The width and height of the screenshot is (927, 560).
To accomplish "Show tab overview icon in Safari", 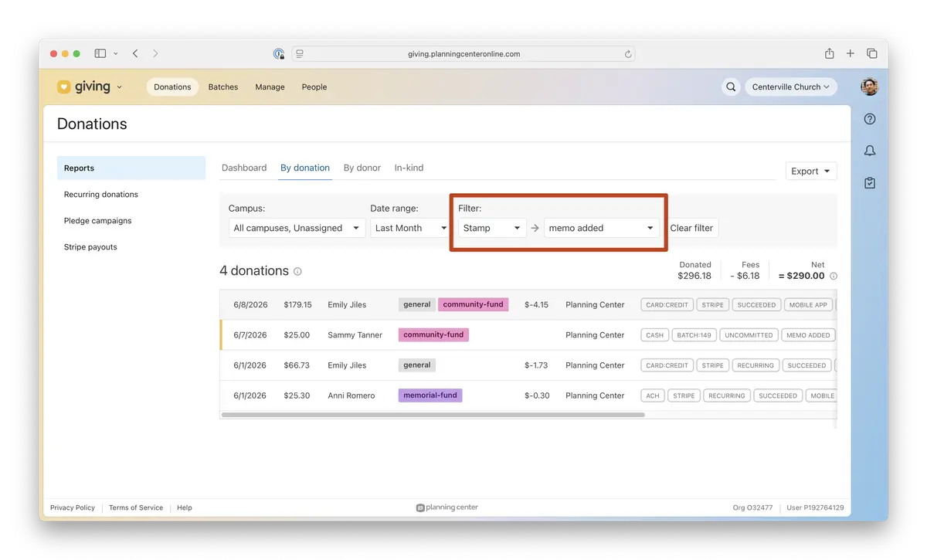I will point(872,53).
